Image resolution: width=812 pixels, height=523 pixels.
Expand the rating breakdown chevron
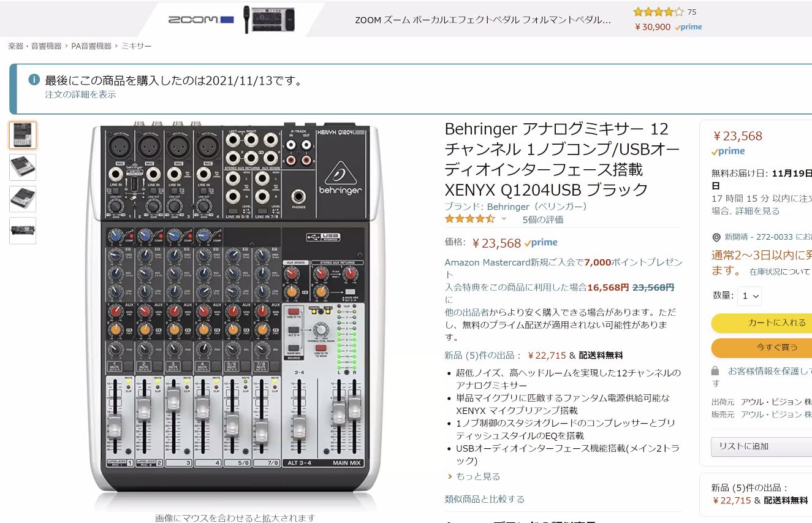tap(504, 219)
